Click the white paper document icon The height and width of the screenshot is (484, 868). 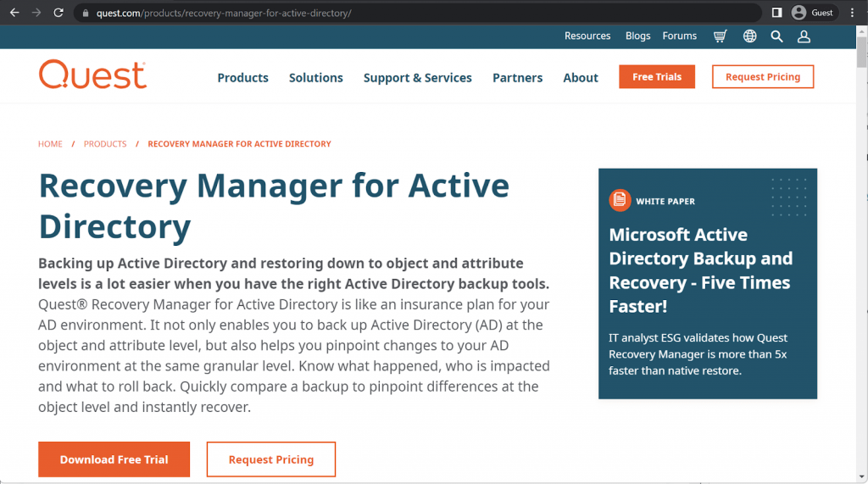pos(620,201)
